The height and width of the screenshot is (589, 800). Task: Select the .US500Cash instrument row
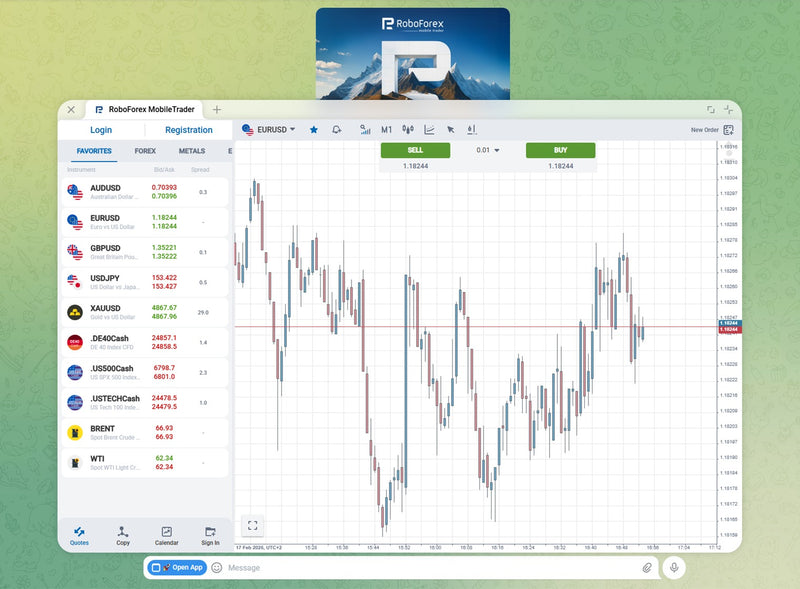click(x=145, y=373)
